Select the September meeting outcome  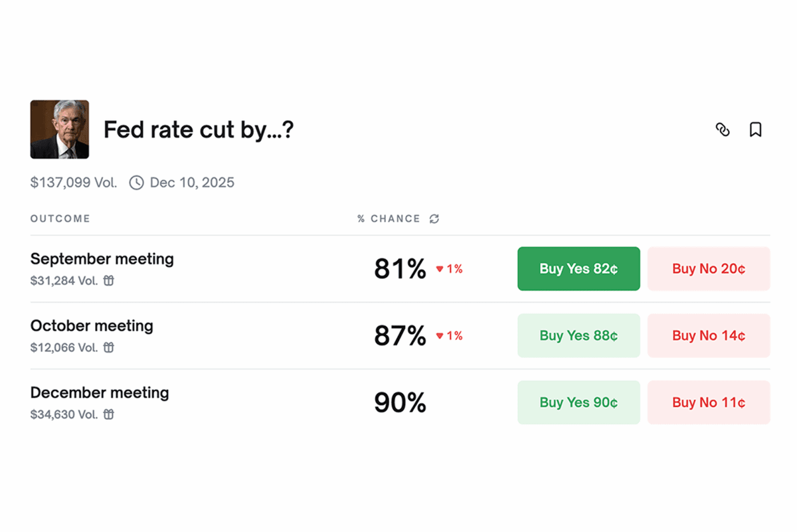point(102,259)
